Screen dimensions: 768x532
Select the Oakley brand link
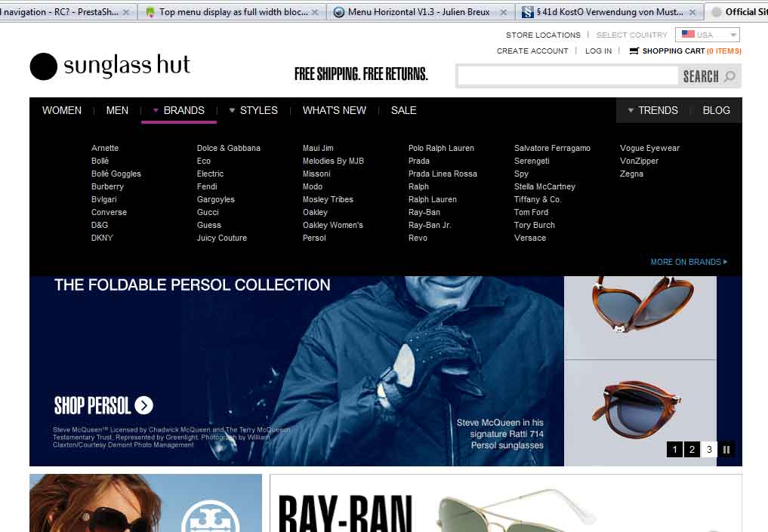tap(315, 212)
